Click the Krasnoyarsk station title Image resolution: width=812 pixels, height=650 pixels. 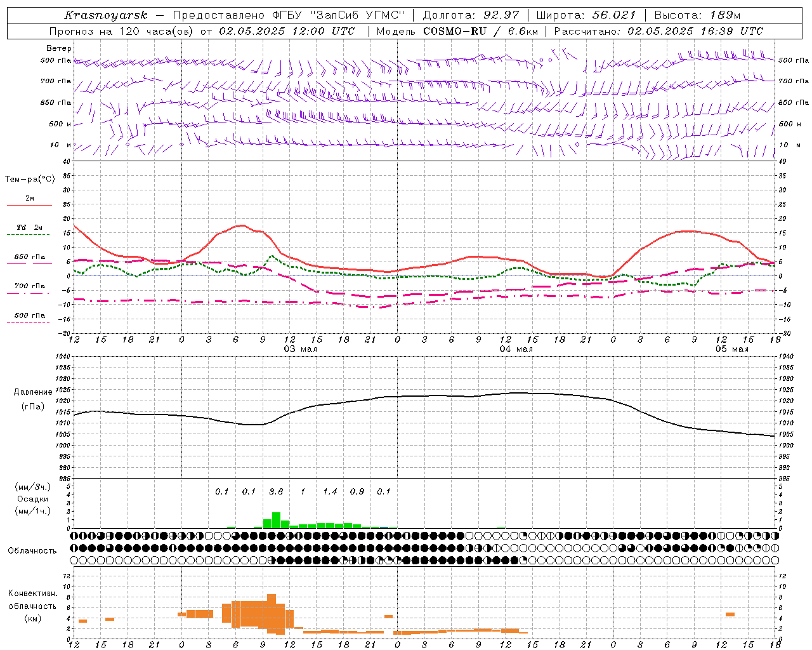click(106, 15)
